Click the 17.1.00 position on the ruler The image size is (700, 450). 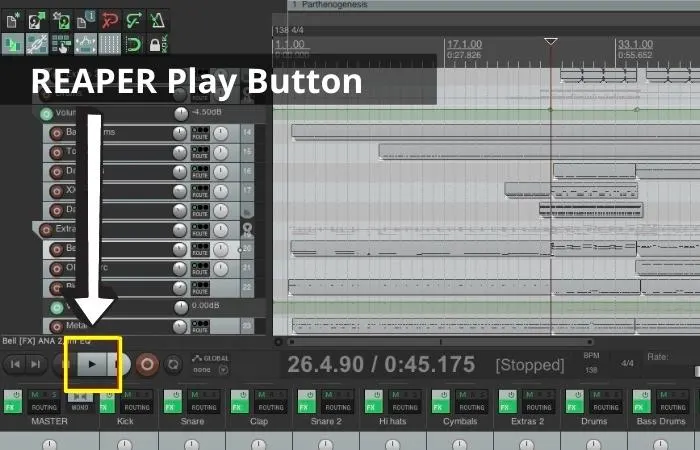coord(464,44)
